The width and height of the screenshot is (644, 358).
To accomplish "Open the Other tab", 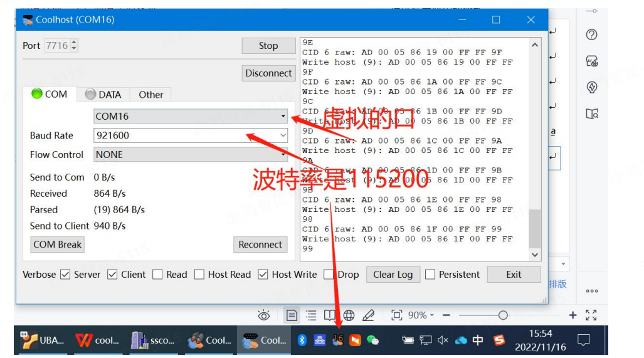I will click(x=150, y=95).
